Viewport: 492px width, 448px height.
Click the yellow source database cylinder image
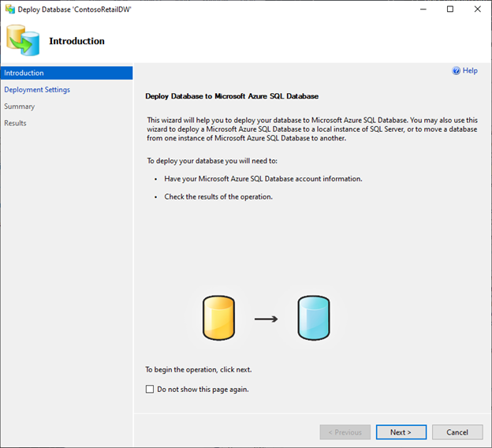tap(218, 318)
